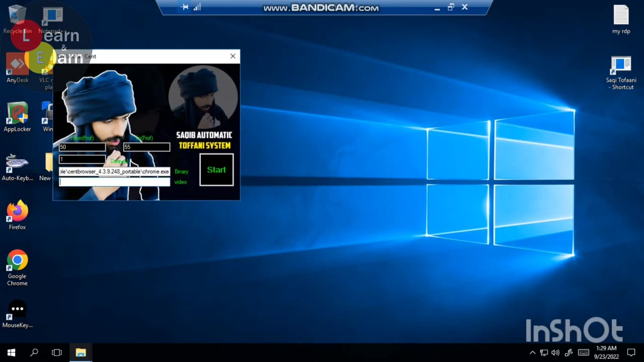This screenshot has height=362, width=644.
Task: Click the From(Prof) field containing 50
Action: [82, 147]
